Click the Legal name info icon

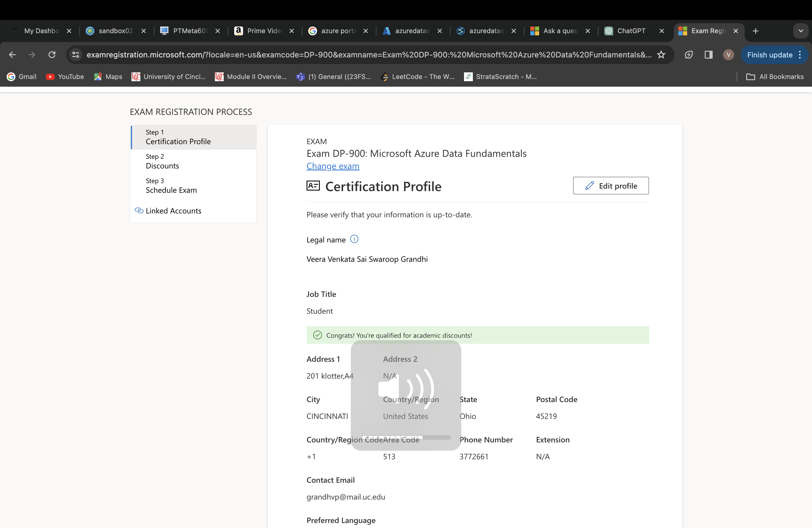(354, 239)
